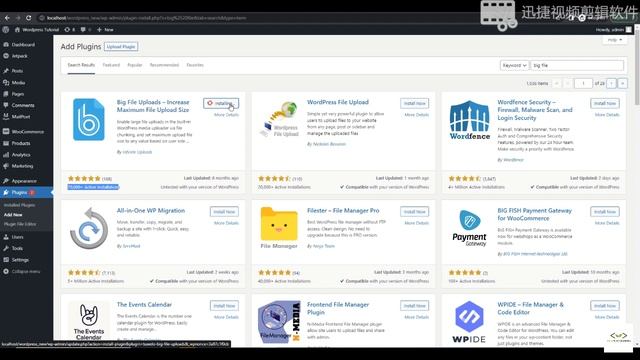640x360 pixels.
Task: Install The Events Calendar plugin
Action: click(224, 306)
